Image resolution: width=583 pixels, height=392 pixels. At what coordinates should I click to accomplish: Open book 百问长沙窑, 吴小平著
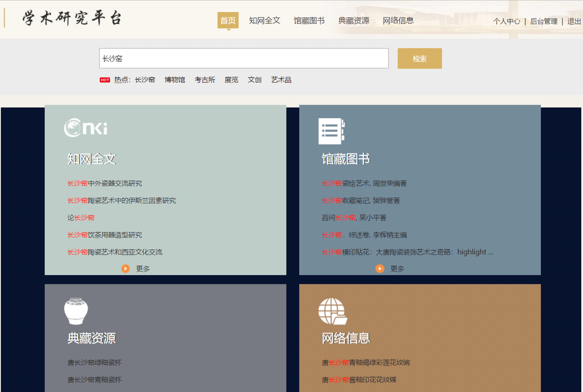(354, 218)
